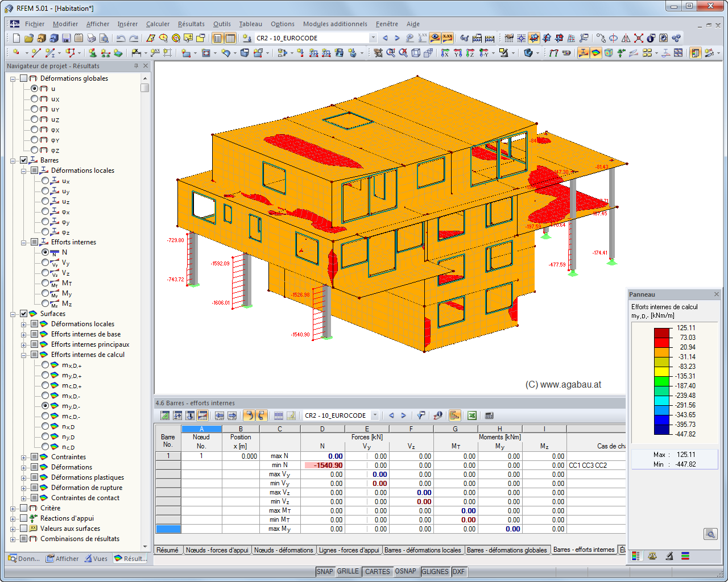728x582 pixels.
Task: Switch to the Résumé table tab
Action: (168, 550)
